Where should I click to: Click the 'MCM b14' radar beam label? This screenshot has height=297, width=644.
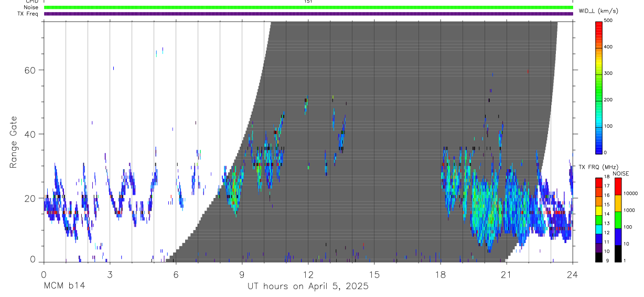pyautogui.click(x=63, y=286)
